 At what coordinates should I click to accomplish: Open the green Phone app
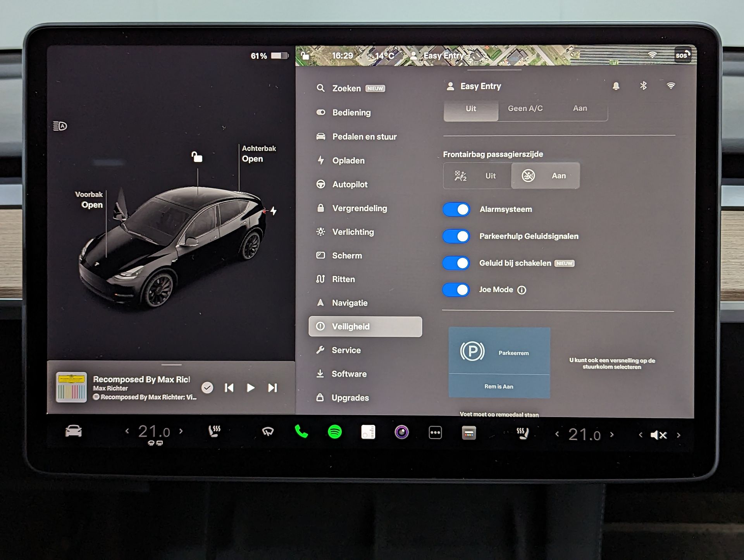click(301, 431)
